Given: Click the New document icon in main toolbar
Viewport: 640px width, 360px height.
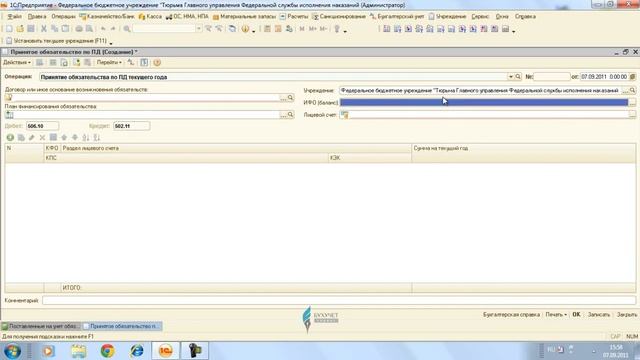Looking at the screenshot, I should [9, 29].
